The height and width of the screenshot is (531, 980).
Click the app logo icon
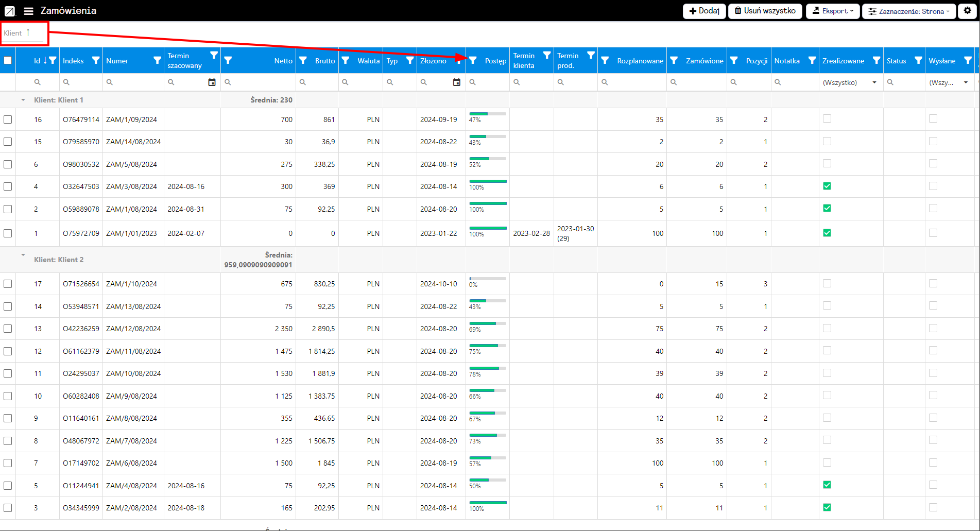click(x=10, y=11)
